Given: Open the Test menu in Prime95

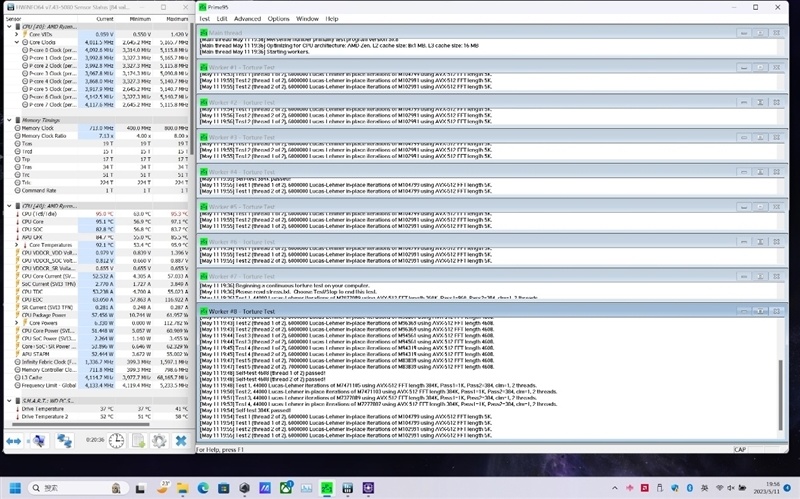Looking at the screenshot, I should coord(205,19).
